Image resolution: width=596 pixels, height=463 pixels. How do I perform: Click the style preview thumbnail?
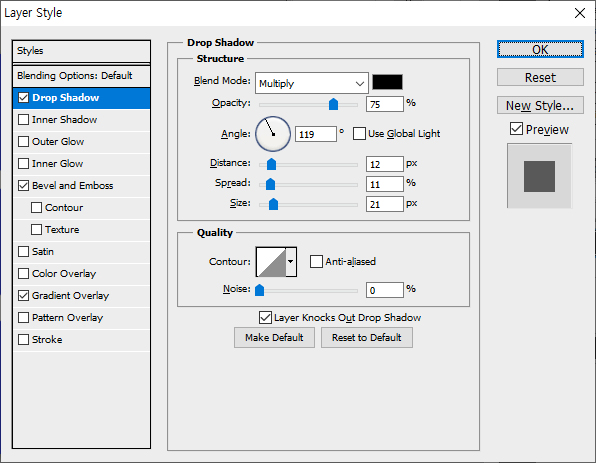pos(539,176)
